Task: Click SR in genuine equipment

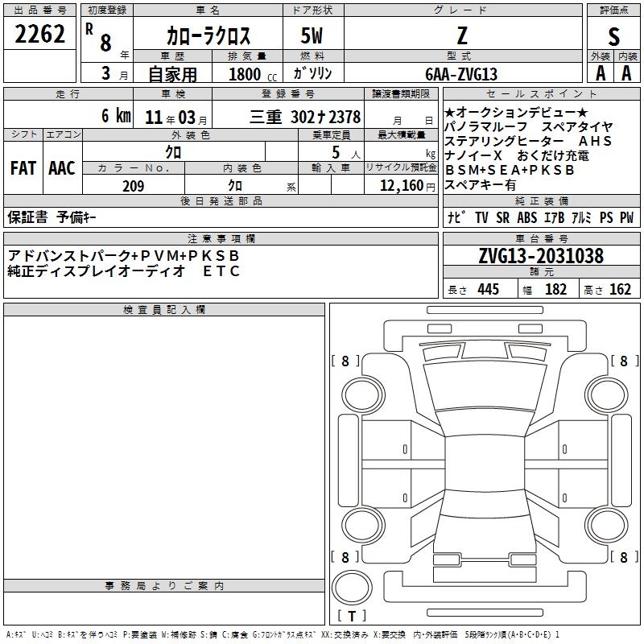Action: (502, 217)
